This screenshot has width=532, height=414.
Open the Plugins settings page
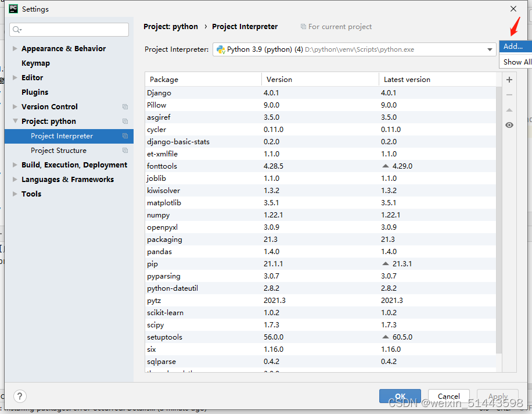(x=35, y=92)
